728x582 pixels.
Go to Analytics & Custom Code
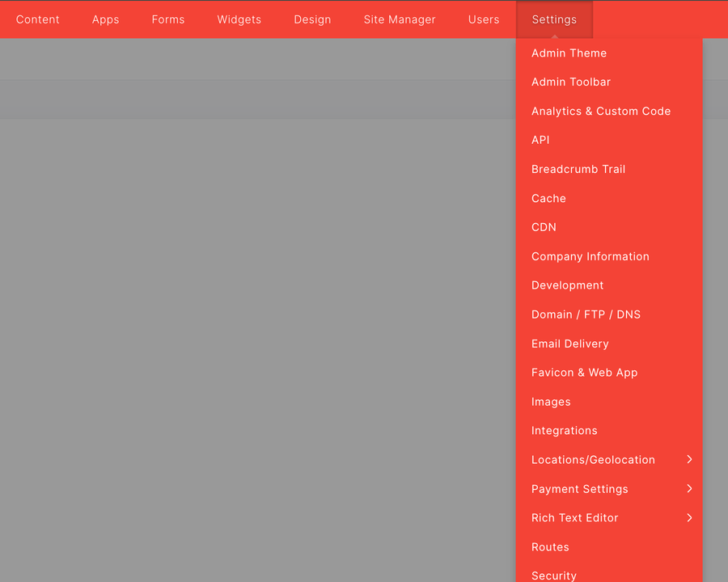point(609,112)
